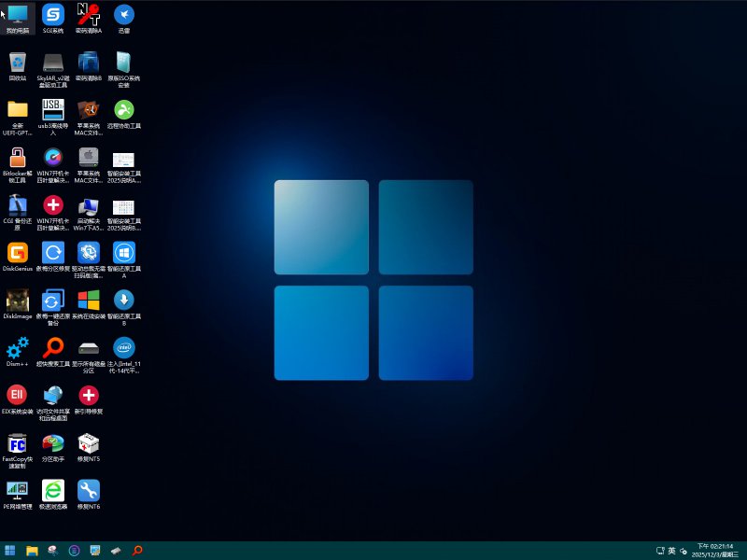Launch 系统在线安装 colorful Windows icon
Image resolution: width=747 pixels, height=560 pixels.
tap(89, 304)
